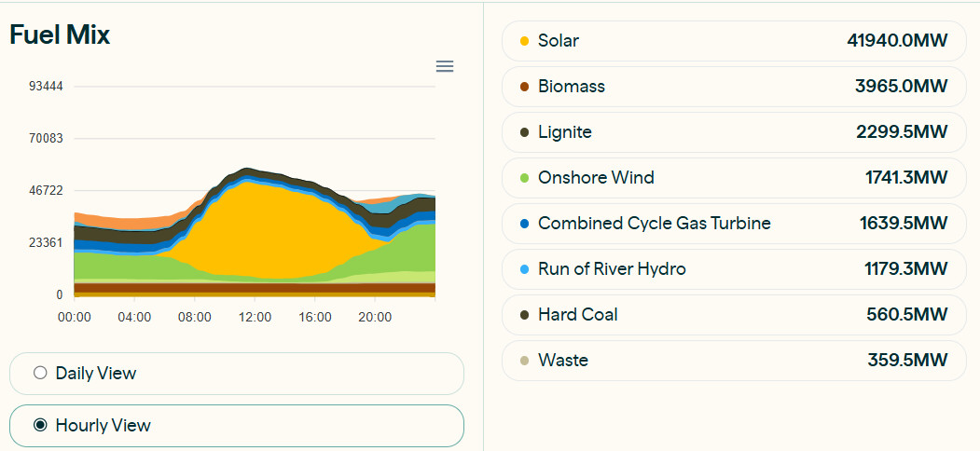Select the Solar 41940.0MW row
The image size is (980, 451).
coord(735,41)
